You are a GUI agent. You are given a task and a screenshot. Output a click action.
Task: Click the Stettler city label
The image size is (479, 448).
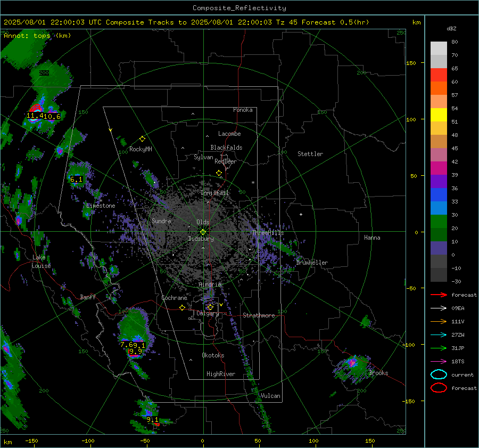click(x=310, y=154)
